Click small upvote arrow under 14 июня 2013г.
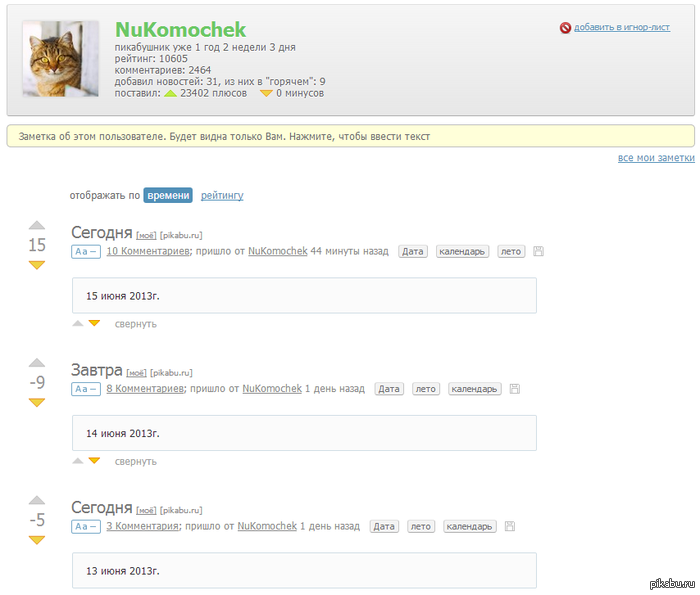The image size is (700, 595). (x=78, y=461)
